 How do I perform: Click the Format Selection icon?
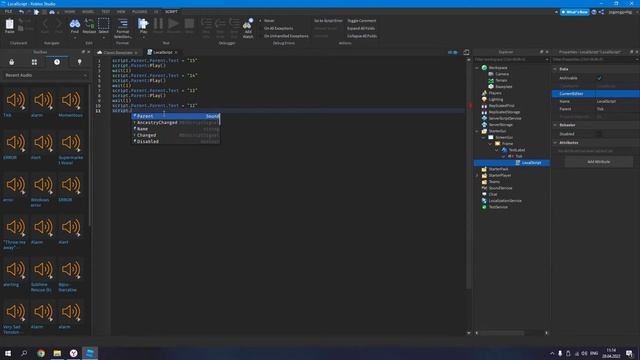pos(122,24)
